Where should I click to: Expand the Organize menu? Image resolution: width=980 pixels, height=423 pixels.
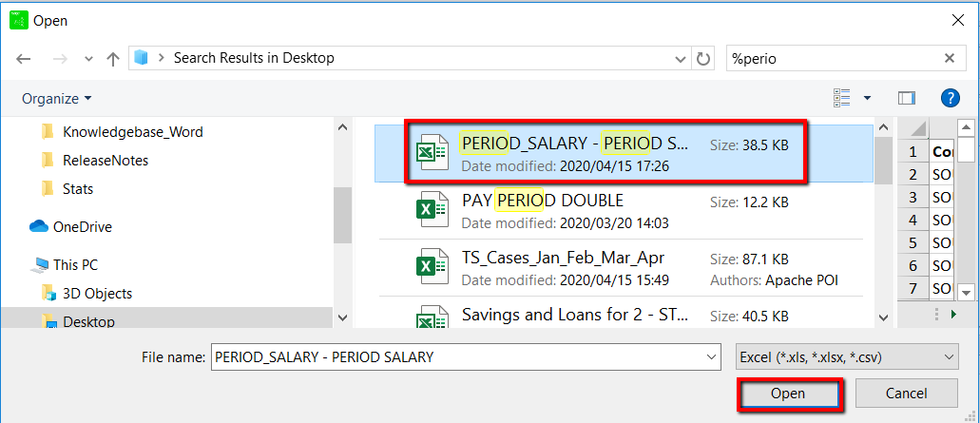coord(57,99)
